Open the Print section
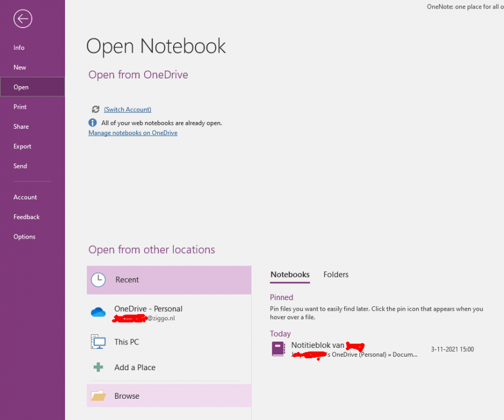The height and width of the screenshot is (420, 504). point(20,106)
